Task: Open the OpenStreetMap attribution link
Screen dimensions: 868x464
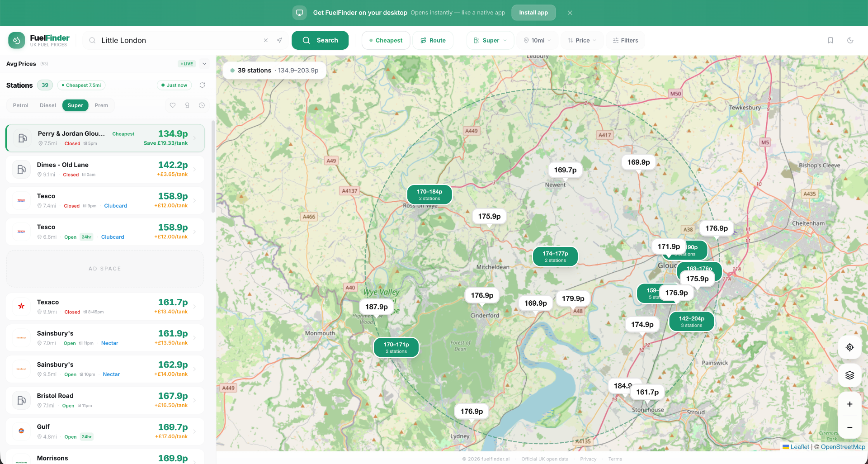Action: [843, 447]
